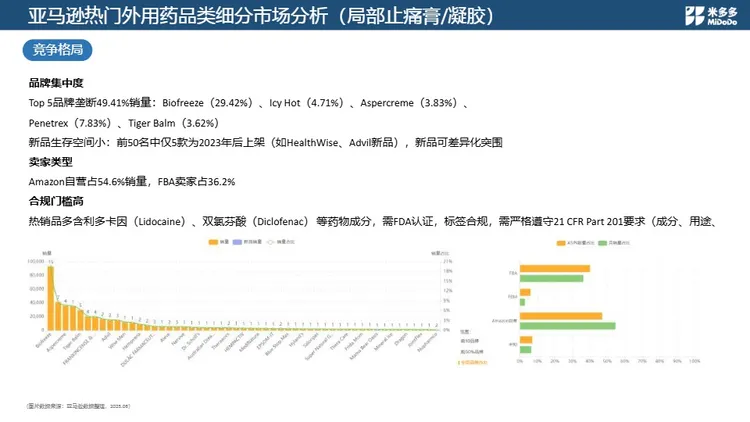Toggle the 销量占比 line legend in the brand chart
750x422 pixels.
[x=281, y=242]
